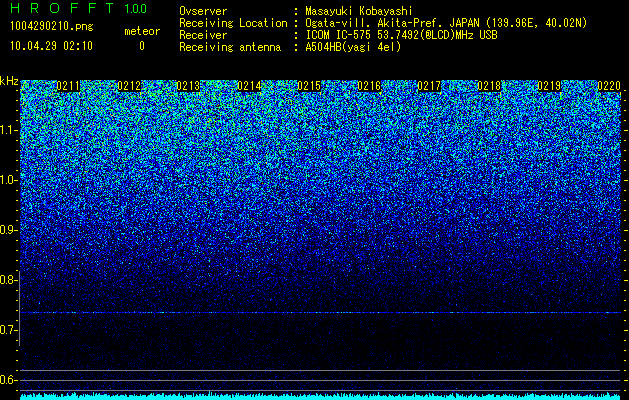Click the Receiving Location value text

[x=446, y=23]
